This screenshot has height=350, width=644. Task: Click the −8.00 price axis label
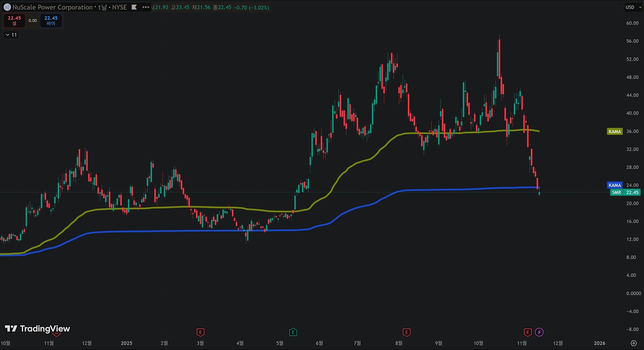632,329
